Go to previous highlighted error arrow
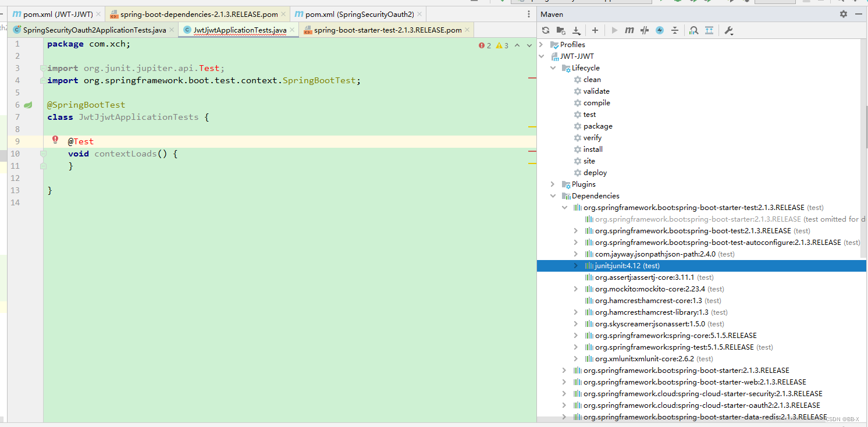The width and height of the screenshot is (868, 427). click(x=517, y=45)
